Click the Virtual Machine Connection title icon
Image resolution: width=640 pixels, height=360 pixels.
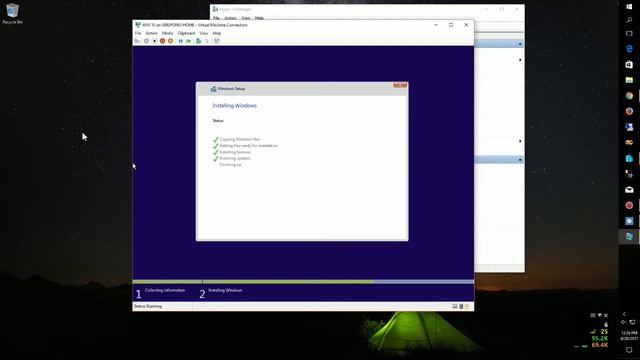coord(138,25)
